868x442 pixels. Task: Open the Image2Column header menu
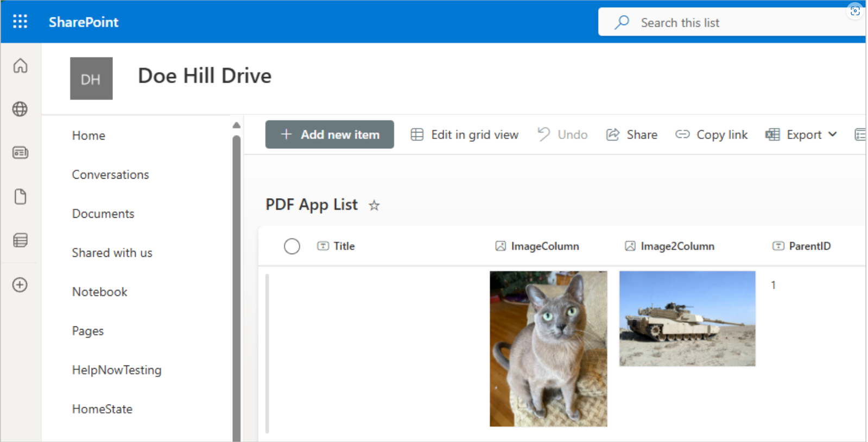tap(669, 247)
